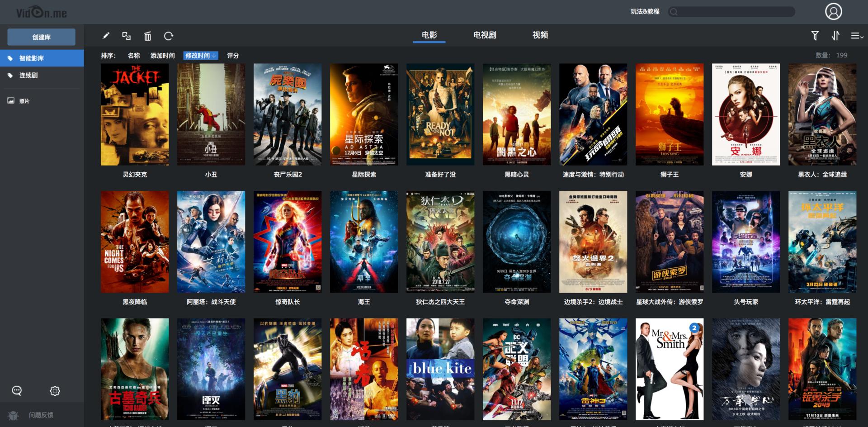Click the merge/move items icon
868x427 pixels.
pos(127,36)
